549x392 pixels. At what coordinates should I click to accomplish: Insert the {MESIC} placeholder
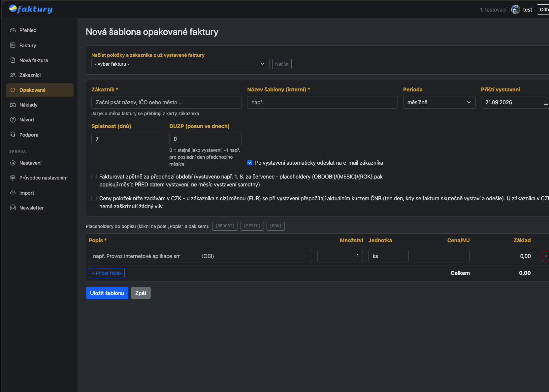(252, 226)
